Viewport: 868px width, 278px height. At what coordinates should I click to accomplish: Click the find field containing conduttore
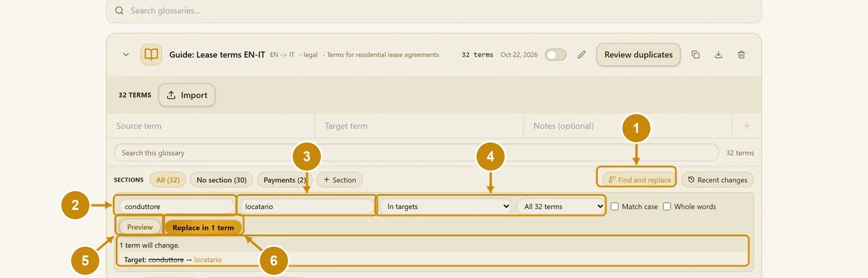pos(175,207)
